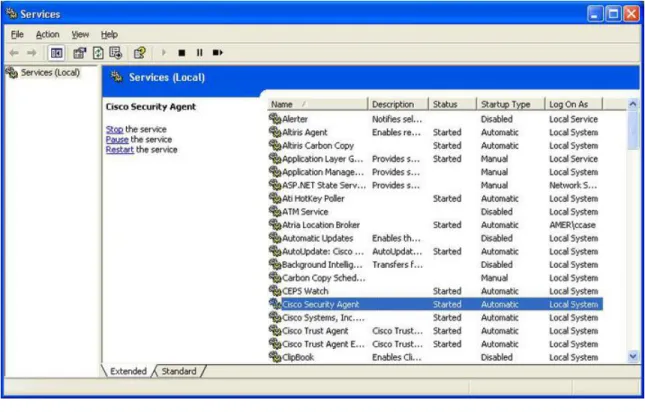Click the gear icon beside Altiris Agent

tap(274, 132)
